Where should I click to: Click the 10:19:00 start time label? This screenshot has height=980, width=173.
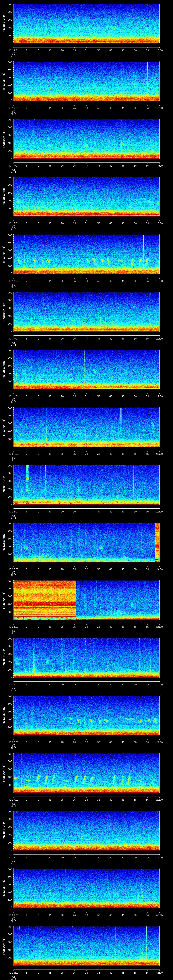13,339
